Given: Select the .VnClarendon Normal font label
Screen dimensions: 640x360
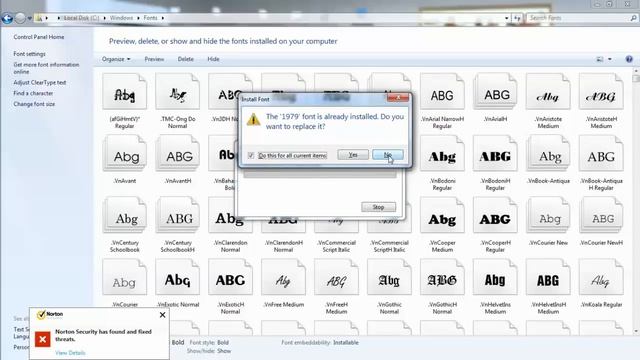Looking at the screenshot, I should pos(230,246).
